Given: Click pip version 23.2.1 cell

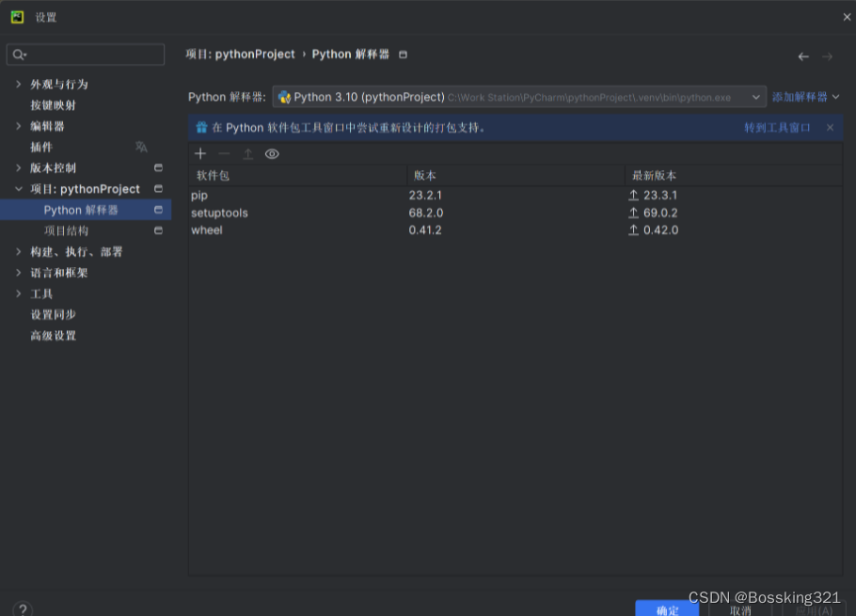Looking at the screenshot, I should pos(425,196).
